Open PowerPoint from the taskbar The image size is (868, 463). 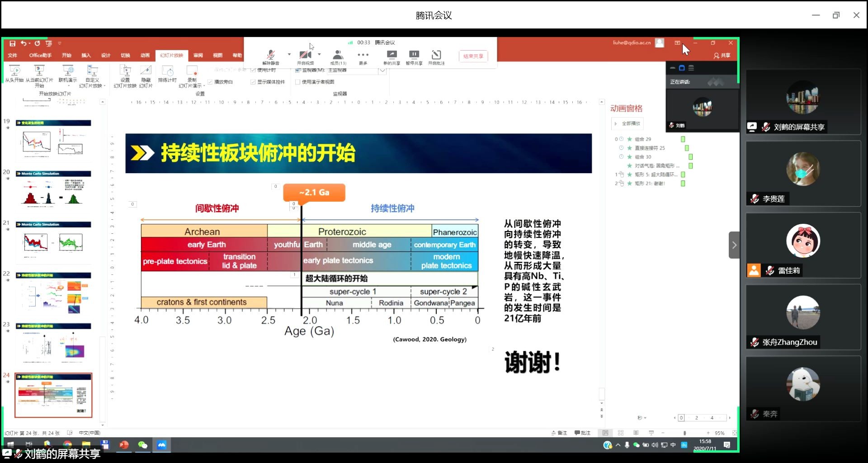click(124, 445)
